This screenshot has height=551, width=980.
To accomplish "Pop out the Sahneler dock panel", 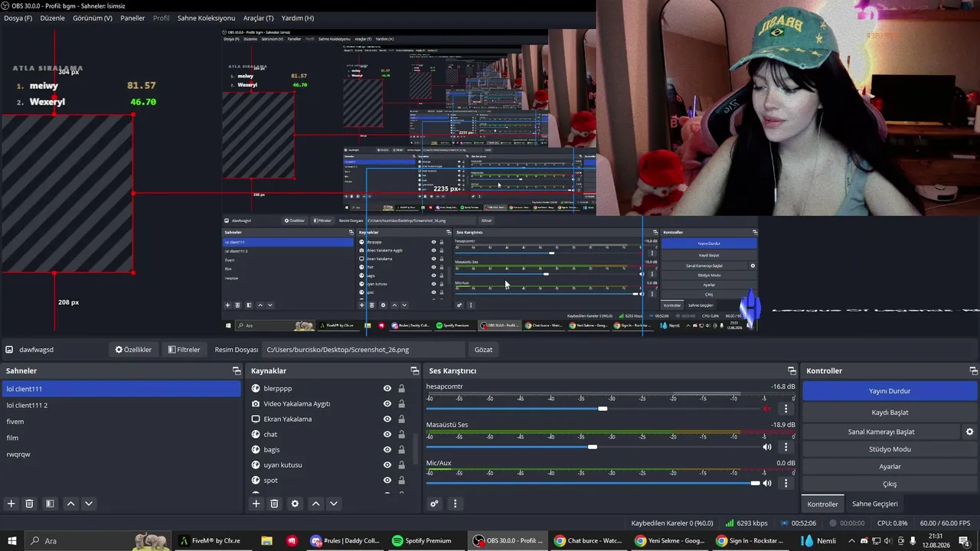I will point(237,371).
